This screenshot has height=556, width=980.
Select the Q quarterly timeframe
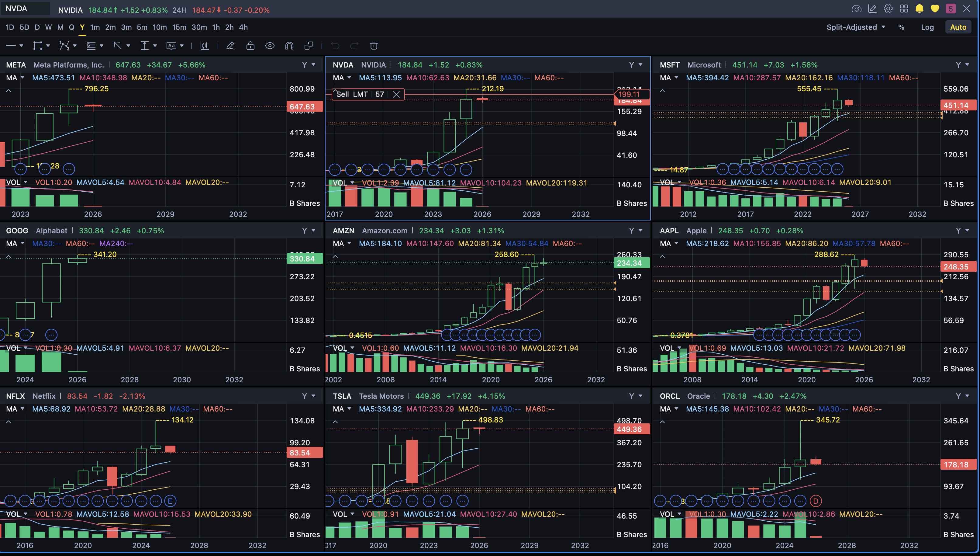tap(71, 27)
